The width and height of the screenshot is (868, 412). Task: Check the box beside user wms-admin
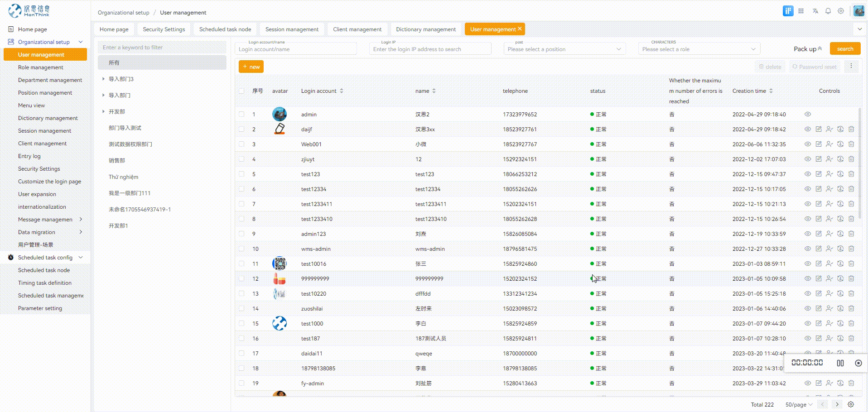tap(241, 249)
